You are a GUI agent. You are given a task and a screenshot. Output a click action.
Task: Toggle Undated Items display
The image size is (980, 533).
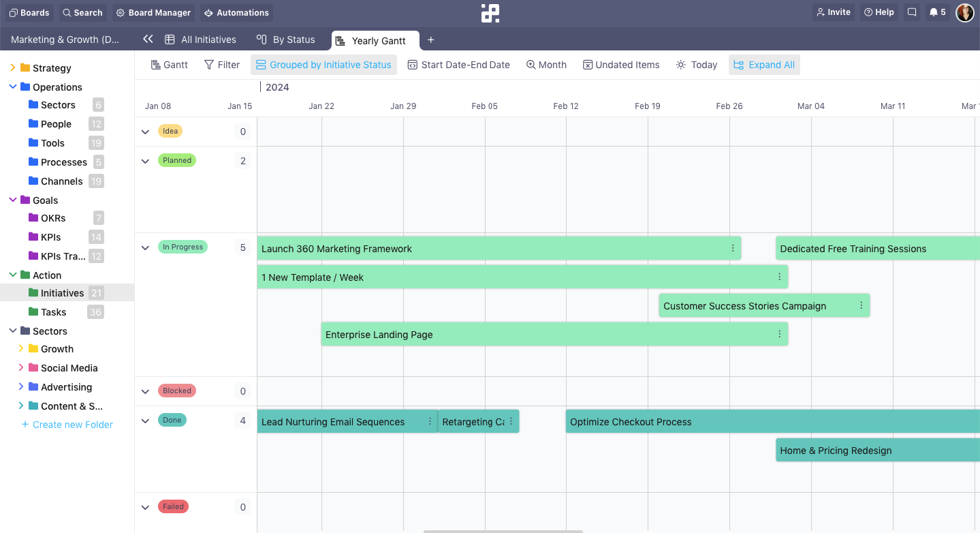coord(620,65)
